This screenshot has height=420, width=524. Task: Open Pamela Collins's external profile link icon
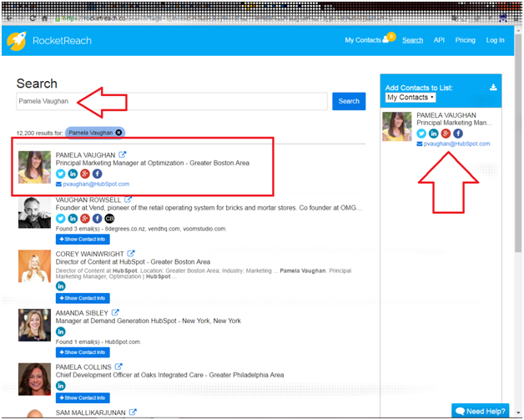click(118, 367)
